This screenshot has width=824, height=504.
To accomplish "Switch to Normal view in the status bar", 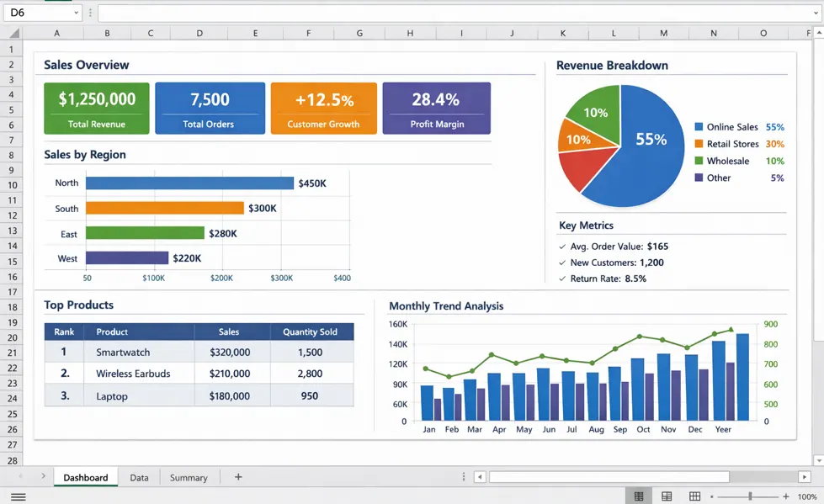I will [x=641, y=494].
